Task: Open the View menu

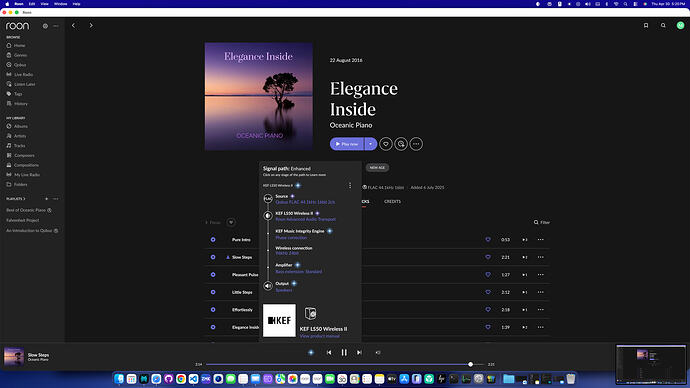Action: 44,4
